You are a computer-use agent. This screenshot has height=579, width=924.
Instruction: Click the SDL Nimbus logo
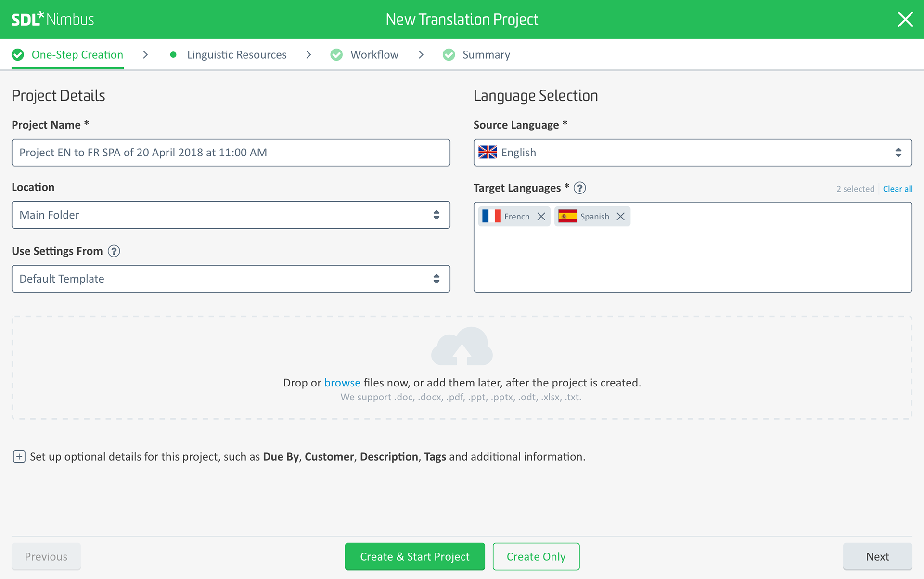[x=52, y=19]
